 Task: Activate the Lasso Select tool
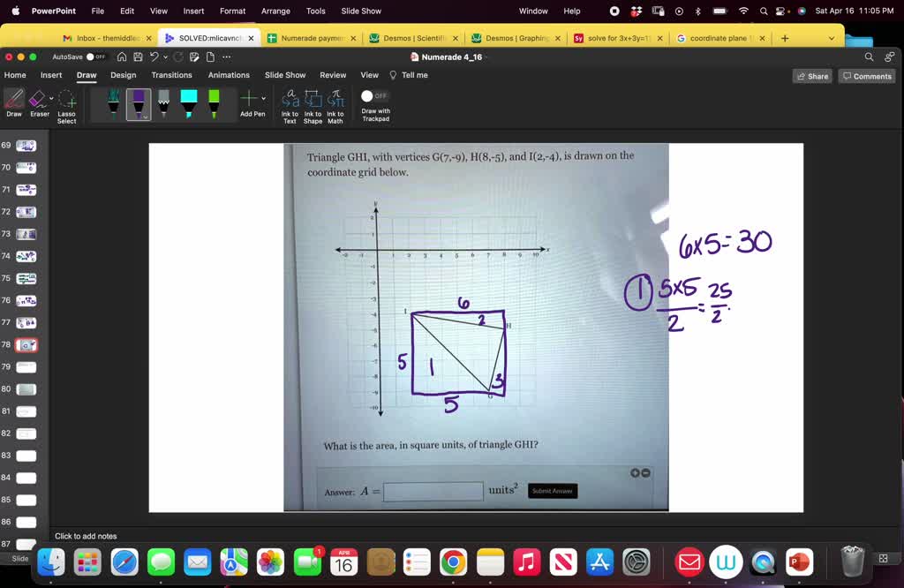pos(65,106)
